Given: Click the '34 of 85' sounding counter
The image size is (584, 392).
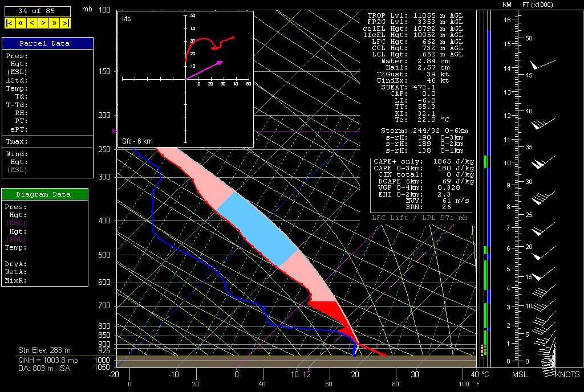Looking at the screenshot, I should [x=37, y=11].
